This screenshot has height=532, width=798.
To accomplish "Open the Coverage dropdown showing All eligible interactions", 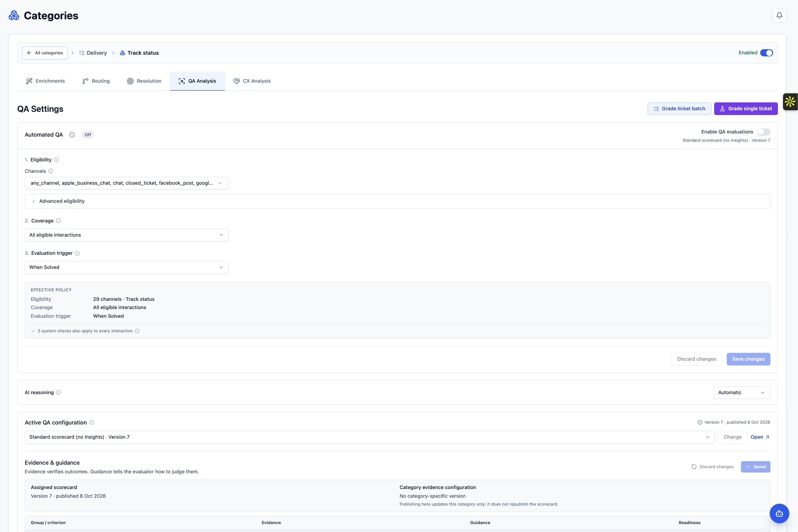I will 126,235.
